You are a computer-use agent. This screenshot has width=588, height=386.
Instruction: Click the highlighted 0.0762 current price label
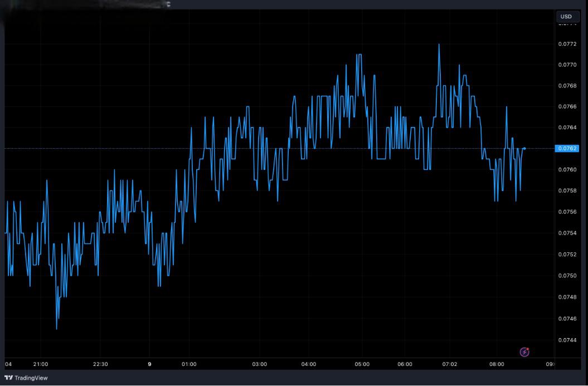pyautogui.click(x=566, y=149)
